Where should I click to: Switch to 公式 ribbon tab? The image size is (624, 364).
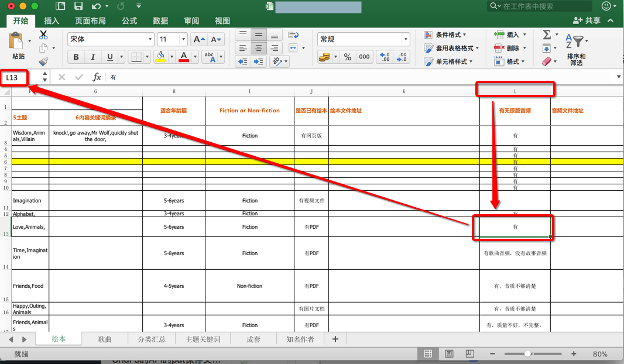(129, 20)
